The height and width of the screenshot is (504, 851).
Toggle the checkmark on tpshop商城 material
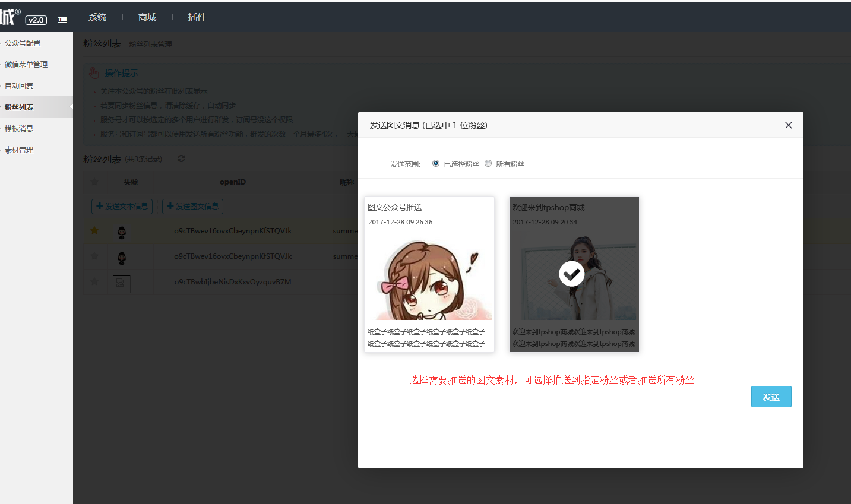pyautogui.click(x=572, y=274)
